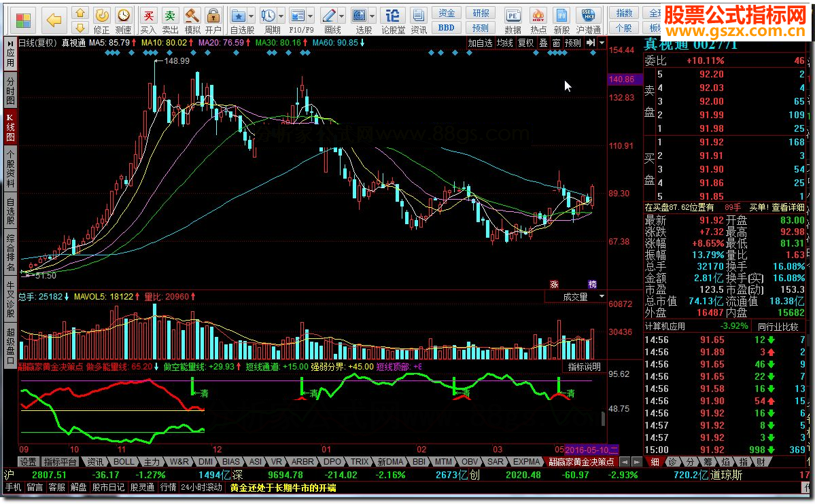The height and width of the screenshot is (504, 815).
Task: Click the 加自选 button
Action: pyautogui.click(x=480, y=43)
